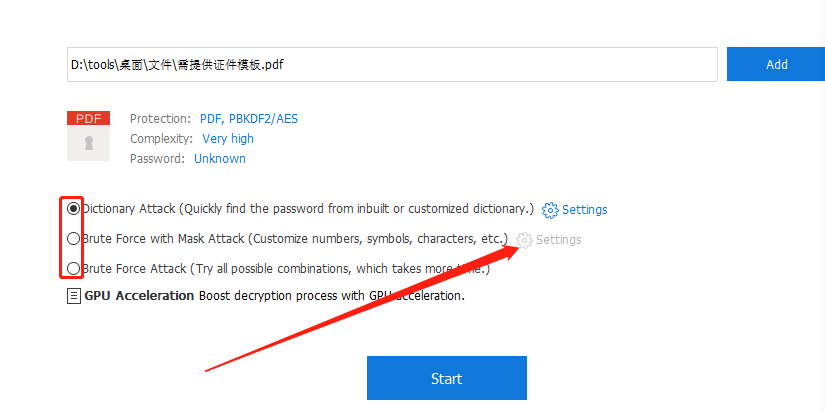Image resolution: width=825 pixels, height=413 pixels.
Task: Click the bold 'GPU Acceleration' label
Action: (140, 296)
